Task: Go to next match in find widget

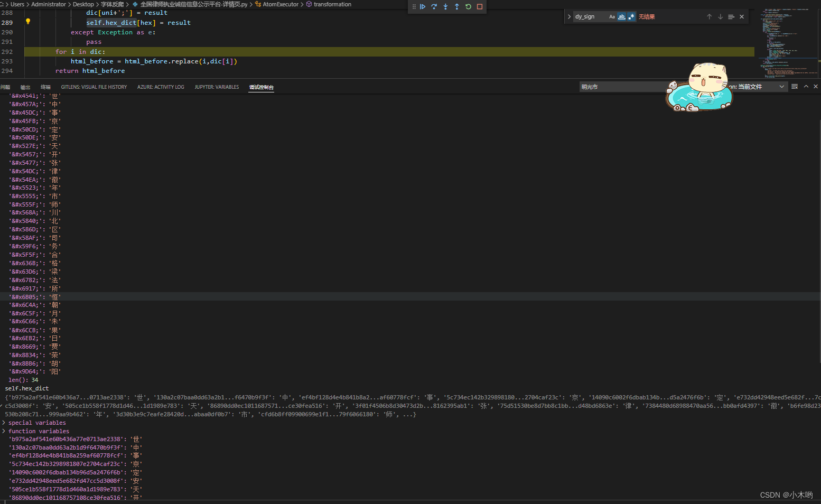Action: tap(720, 17)
